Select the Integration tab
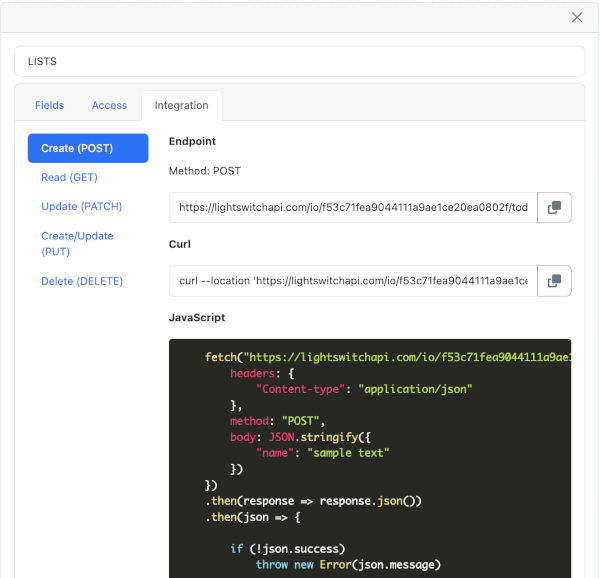600x578 pixels. (x=181, y=105)
